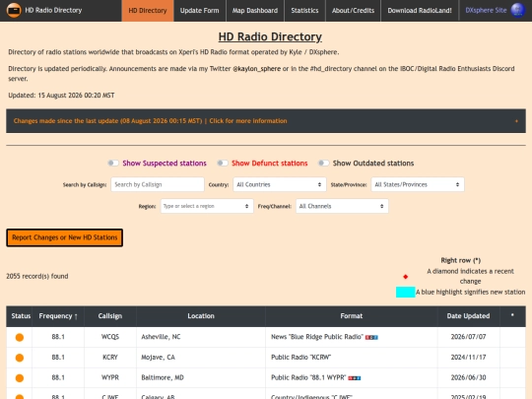Click the HD Radio Directory logo icon
Viewport: 532px width, 399px height.
tap(14, 10)
